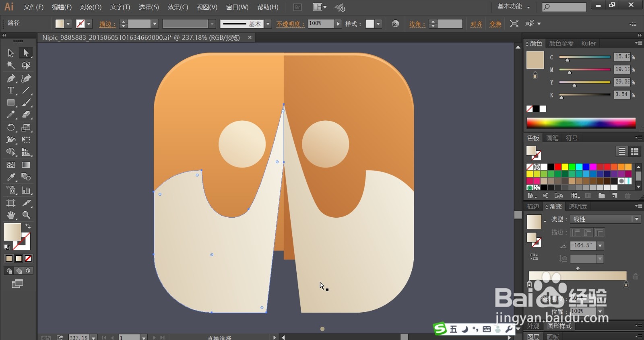Select the Line Segment tool
644x340 pixels.
[26, 90]
